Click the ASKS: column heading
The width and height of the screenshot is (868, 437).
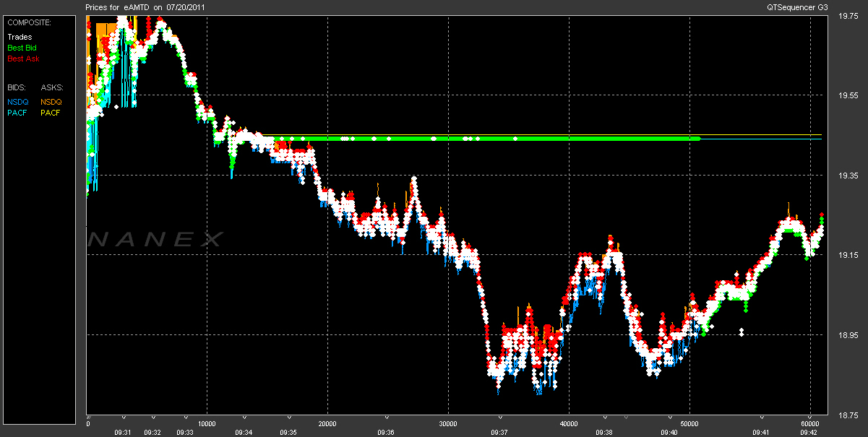[x=52, y=87]
